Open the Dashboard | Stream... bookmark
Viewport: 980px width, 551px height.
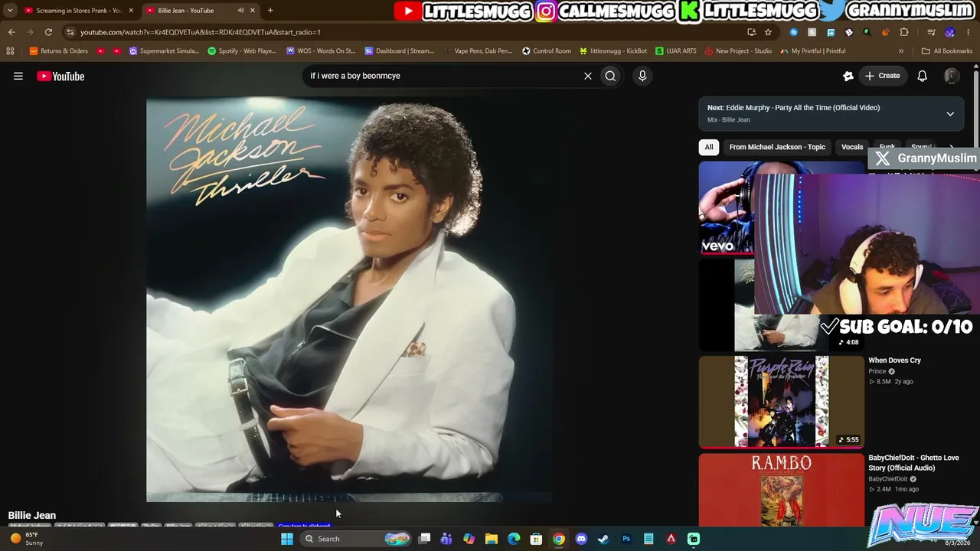(x=400, y=51)
